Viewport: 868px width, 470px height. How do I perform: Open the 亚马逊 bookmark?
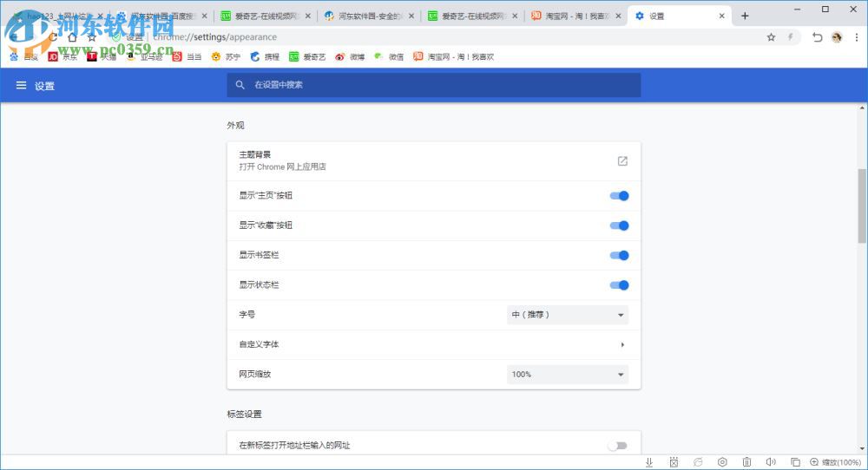(144, 56)
